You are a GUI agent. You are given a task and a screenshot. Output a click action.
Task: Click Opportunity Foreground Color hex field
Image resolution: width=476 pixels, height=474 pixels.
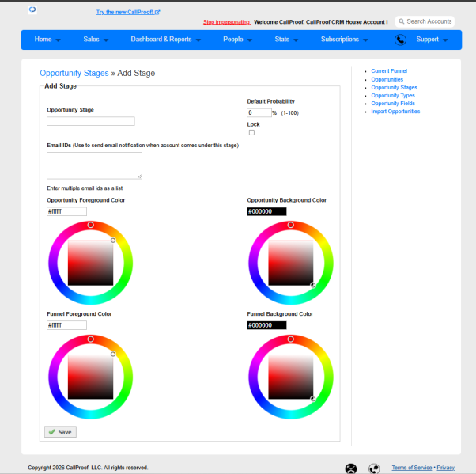pos(66,211)
